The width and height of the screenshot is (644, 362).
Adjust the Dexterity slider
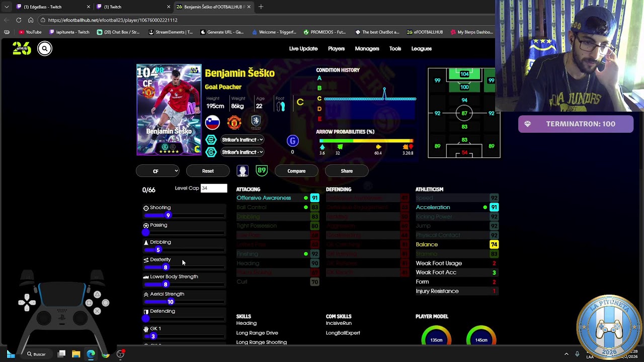[x=184, y=267]
